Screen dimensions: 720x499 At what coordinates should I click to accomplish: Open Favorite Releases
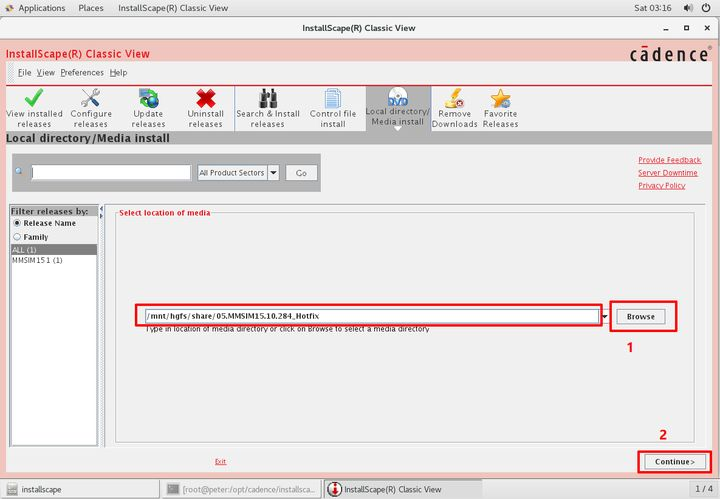pyautogui.click(x=500, y=109)
